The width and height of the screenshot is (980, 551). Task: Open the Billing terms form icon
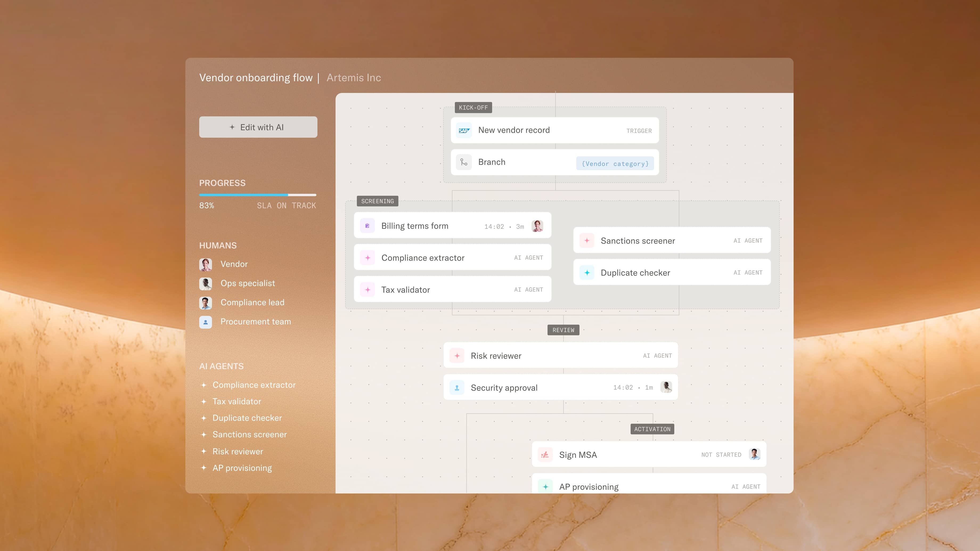367,226
